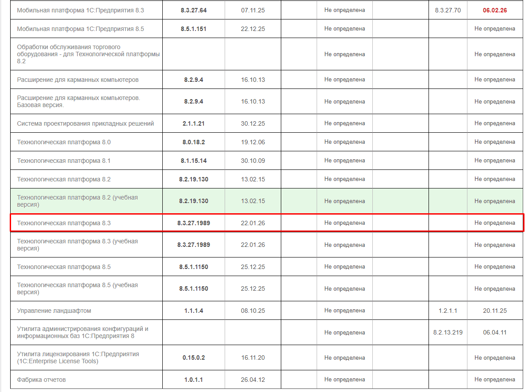Click Технологическая платформа 8.1 link

pos(64,161)
